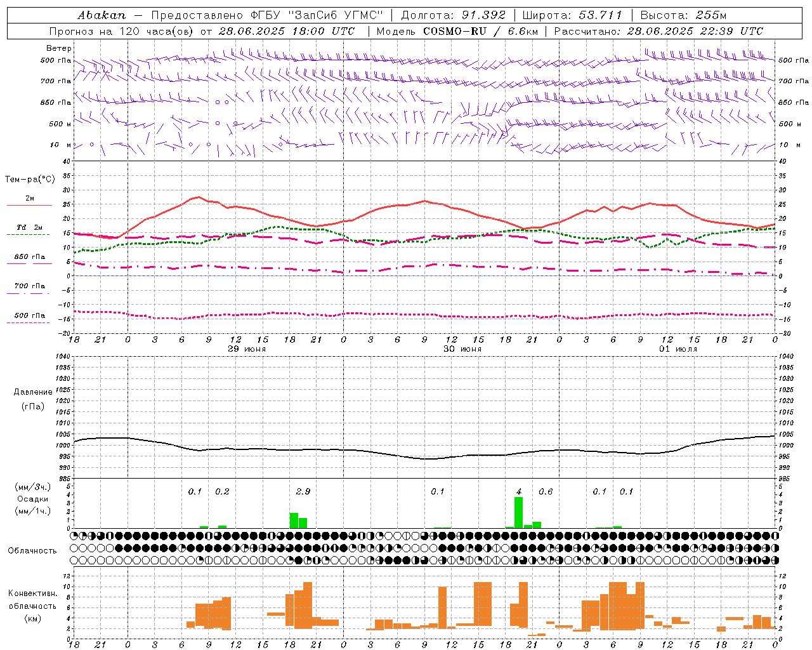Click the Ветер panel label

pyautogui.click(x=59, y=48)
